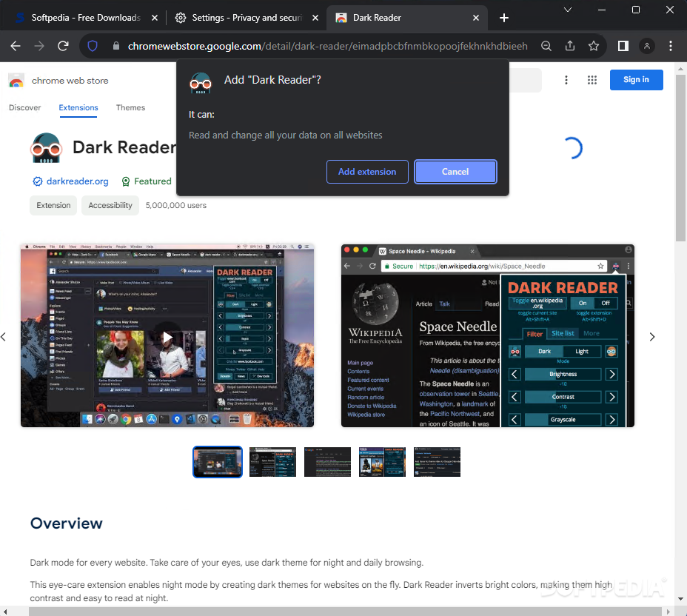
Task: Close the Softpedia tab
Action: [x=155, y=18]
